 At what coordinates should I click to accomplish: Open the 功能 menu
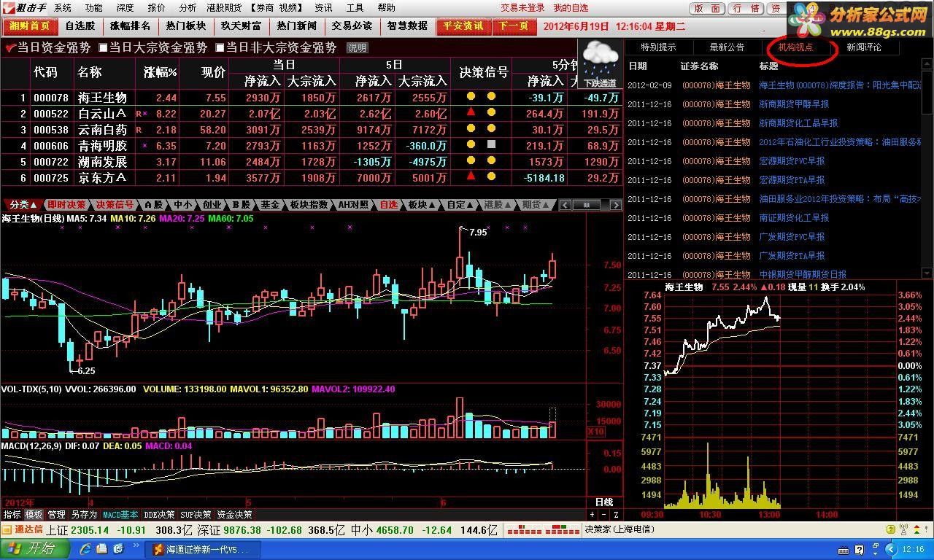pos(93,7)
